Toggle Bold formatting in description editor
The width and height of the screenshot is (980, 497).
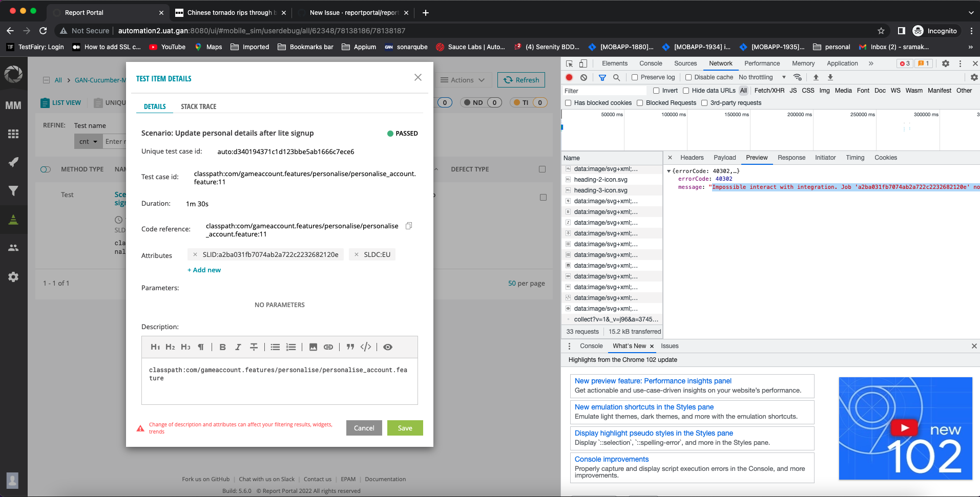point(222,347)
